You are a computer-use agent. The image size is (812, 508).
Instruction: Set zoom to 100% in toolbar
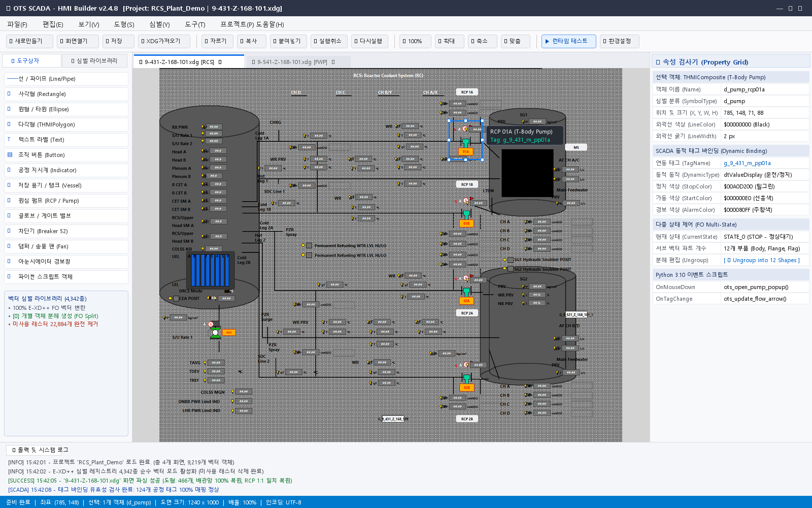click(415, 41)
